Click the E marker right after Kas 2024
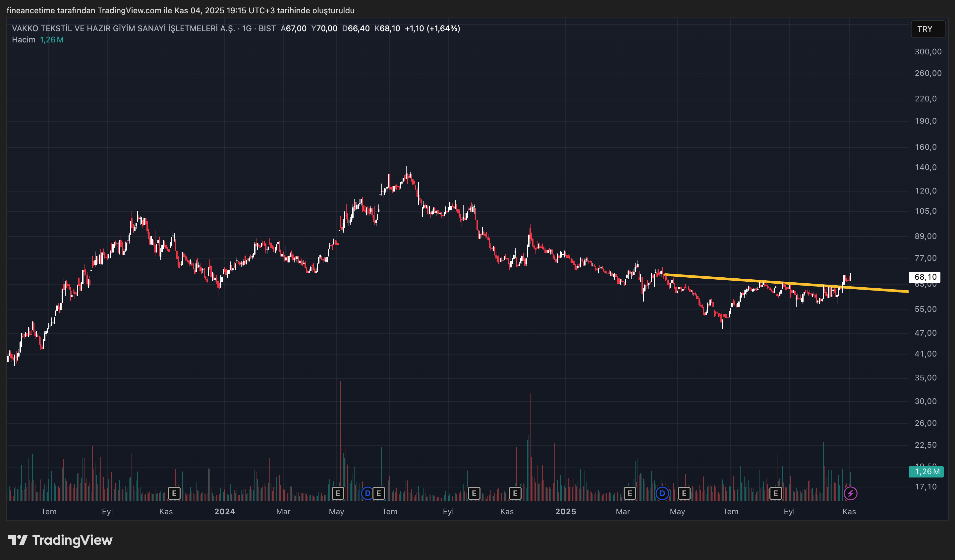The image size is (955, 560). point(515,493)
